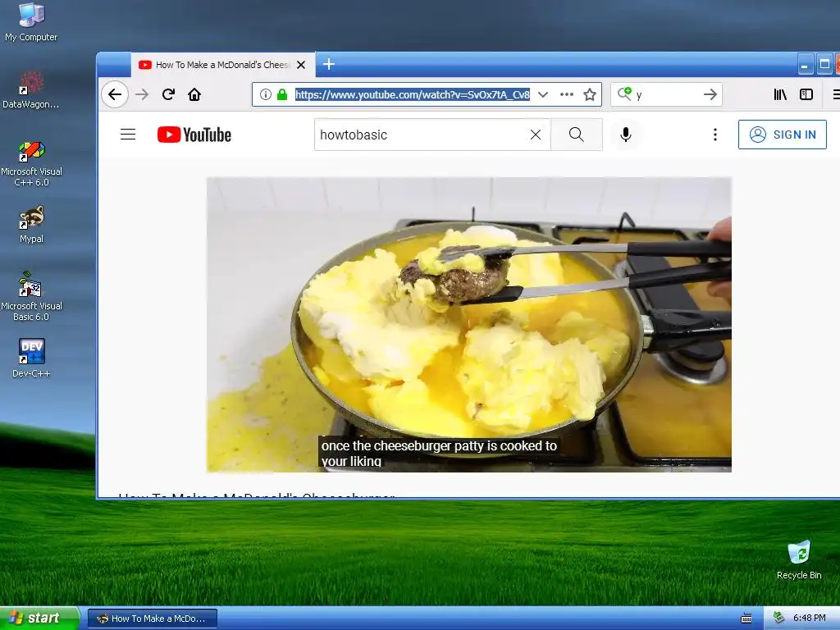Show site information via the info icon
This screenshot has height=630, width=840.
point(265,95)
